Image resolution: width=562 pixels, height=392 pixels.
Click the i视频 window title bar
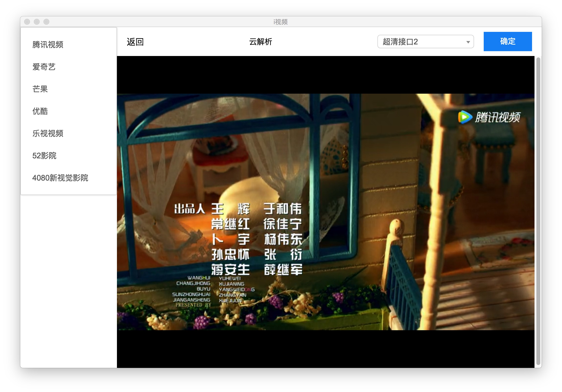point(281,22)
